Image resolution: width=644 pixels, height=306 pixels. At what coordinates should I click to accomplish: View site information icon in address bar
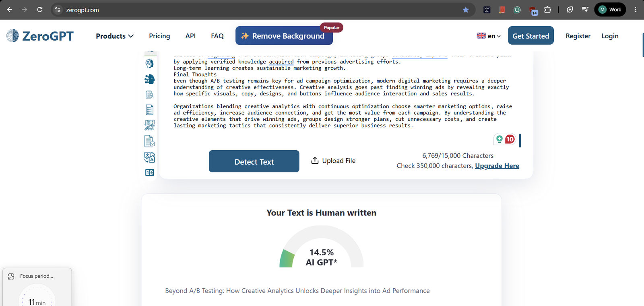(x=58, y=10)
